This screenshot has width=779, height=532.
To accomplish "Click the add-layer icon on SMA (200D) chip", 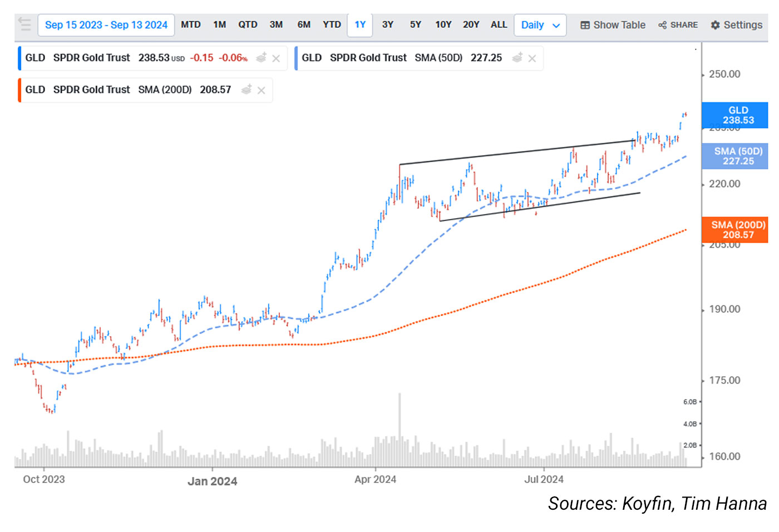I will [x=246, y=90].
